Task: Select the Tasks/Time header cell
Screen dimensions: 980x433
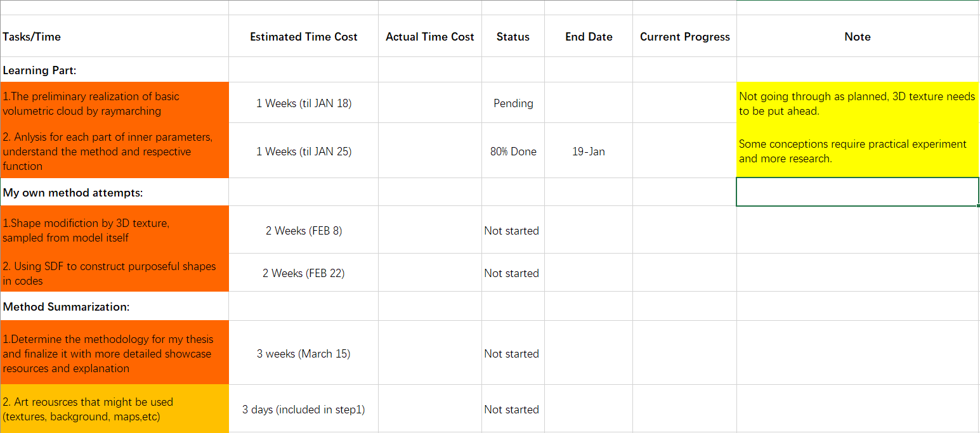Action: point(114,36)
